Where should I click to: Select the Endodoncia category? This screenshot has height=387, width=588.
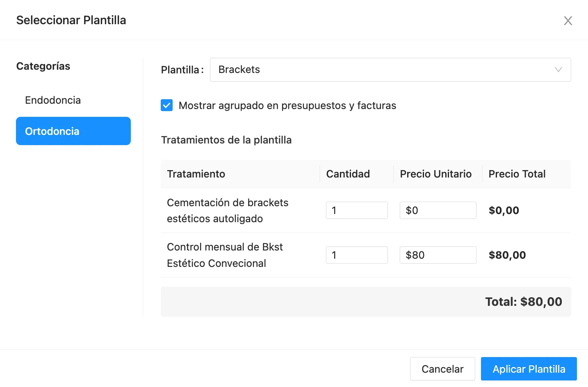click(x=52, y=100)
